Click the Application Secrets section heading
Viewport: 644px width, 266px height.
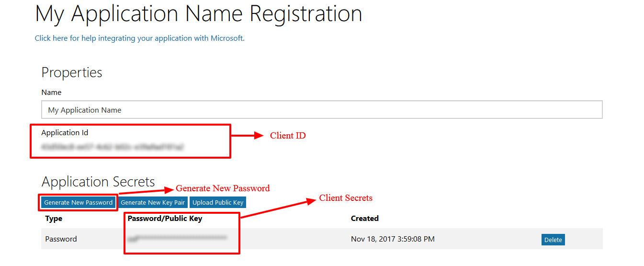(98, 182)
